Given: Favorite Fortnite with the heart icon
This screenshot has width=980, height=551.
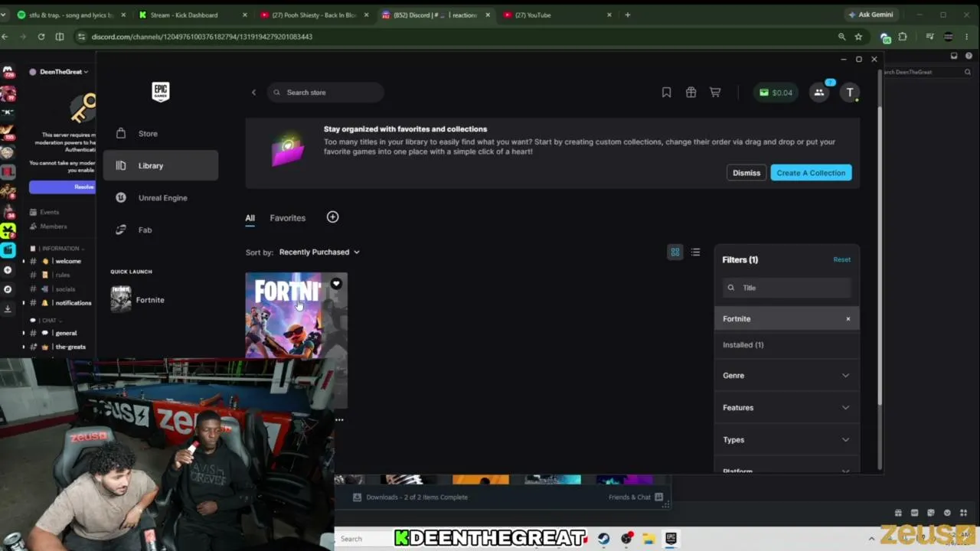Looking at the screenshot, I should tap(336, 284).
